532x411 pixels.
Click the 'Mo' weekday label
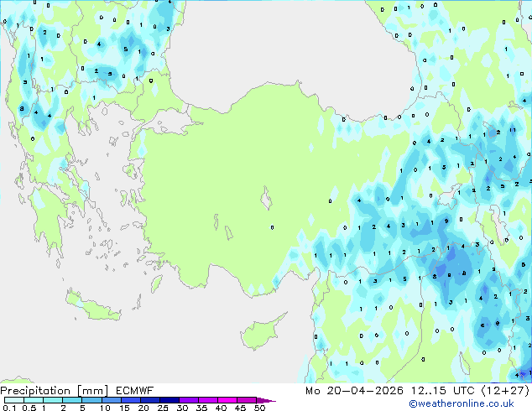tap(312, 391)
